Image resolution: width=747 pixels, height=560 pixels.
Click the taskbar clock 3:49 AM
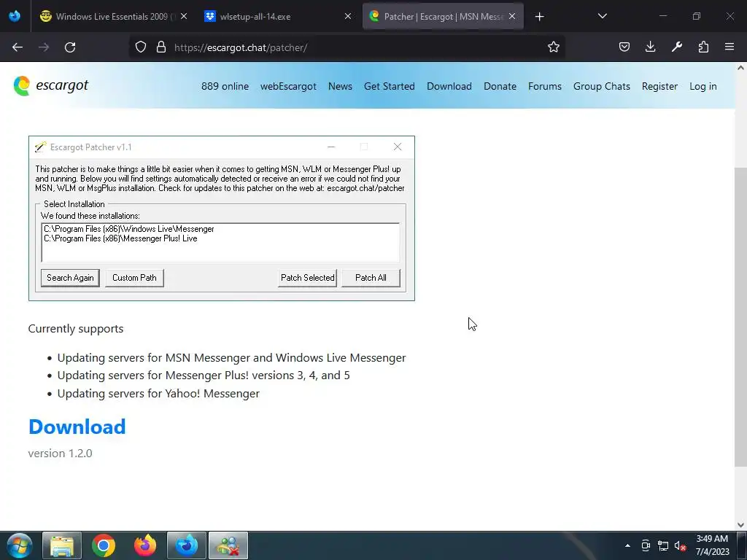pos(712,545)
